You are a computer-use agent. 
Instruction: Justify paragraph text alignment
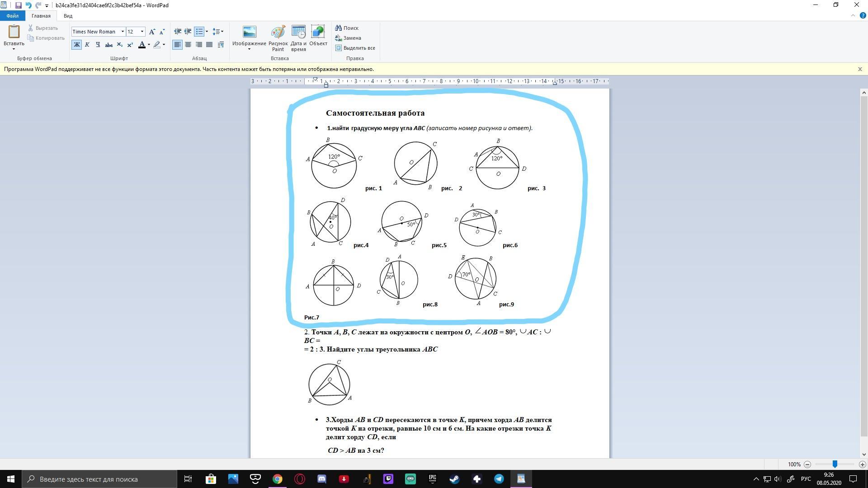point(209,45)
